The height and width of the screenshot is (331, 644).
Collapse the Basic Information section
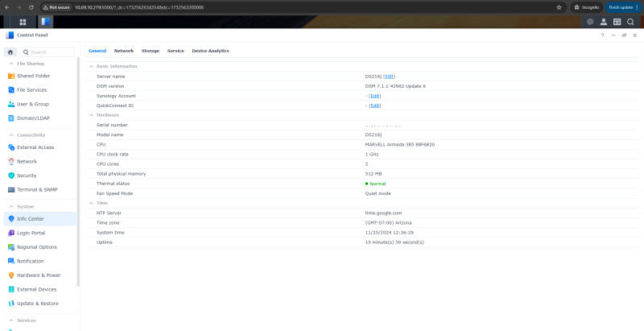coord(91,66)
